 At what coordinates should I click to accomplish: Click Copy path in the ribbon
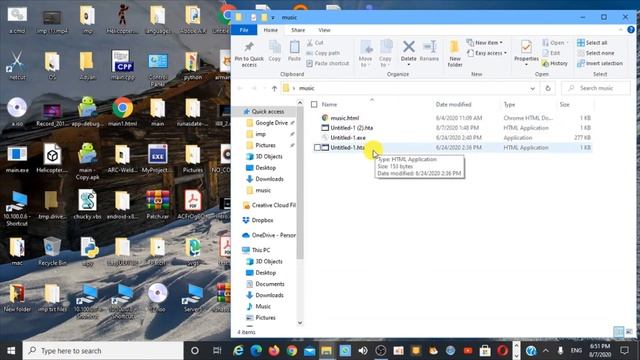point(323,53)
